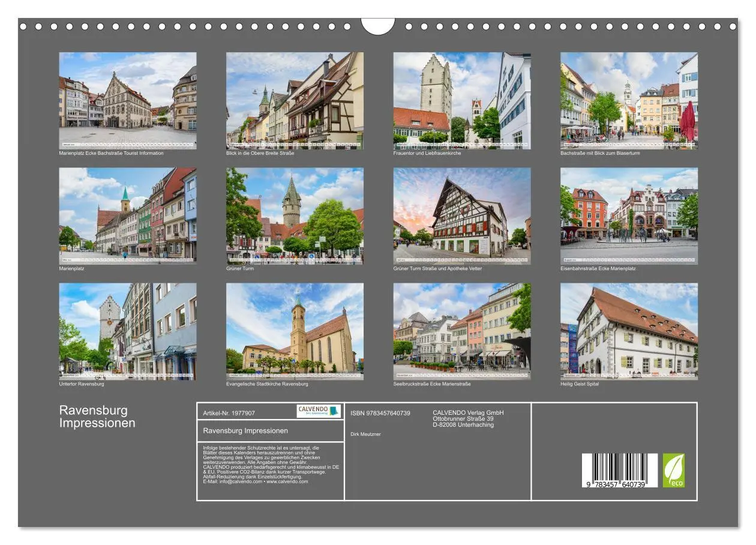
Task: Toggle the calendar strip under Grüner Turm
Action: click(x=295, y=260)
